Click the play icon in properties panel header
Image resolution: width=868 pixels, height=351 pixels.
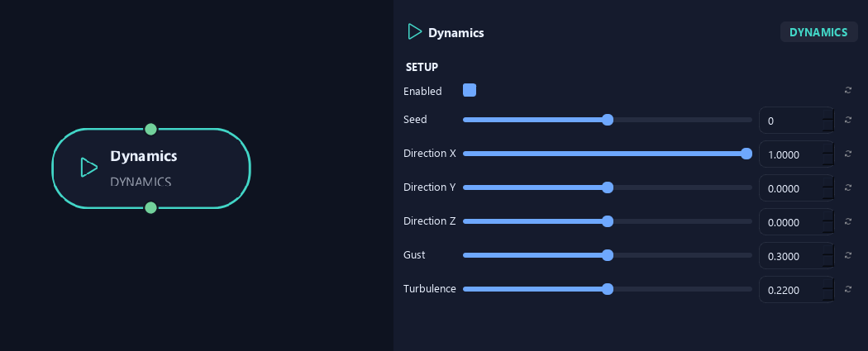point(415,32)
